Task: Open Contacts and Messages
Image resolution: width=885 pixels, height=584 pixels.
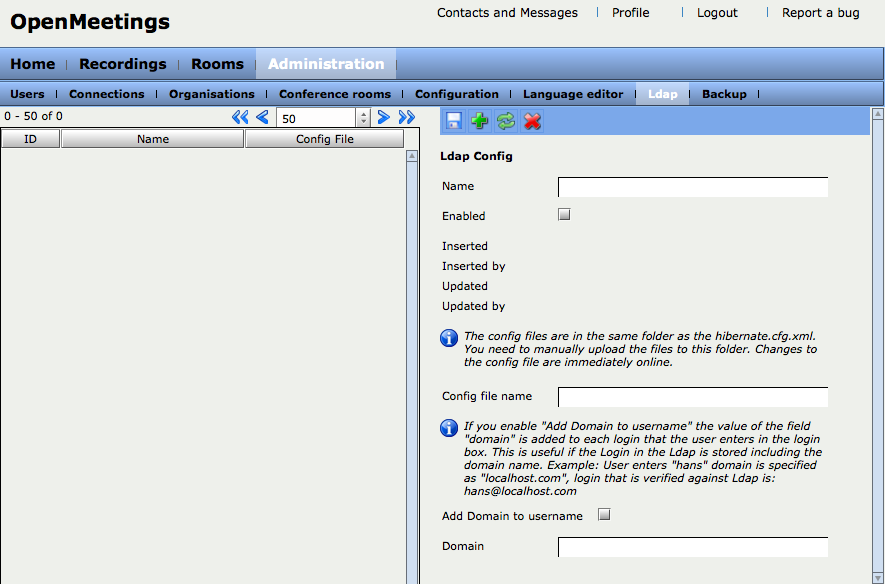Action: [x=507, y=13]
